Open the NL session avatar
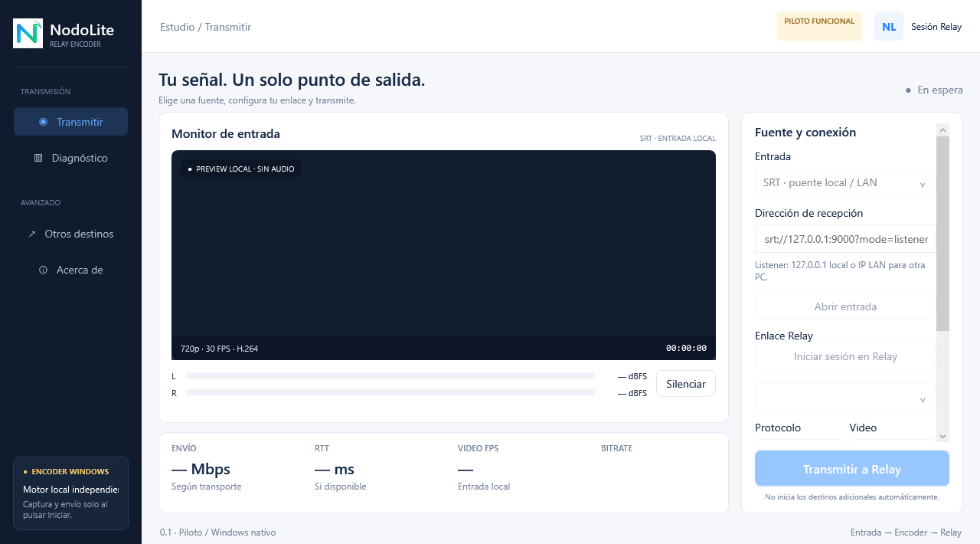Screen dimensions: 980x544 (889, 26)
